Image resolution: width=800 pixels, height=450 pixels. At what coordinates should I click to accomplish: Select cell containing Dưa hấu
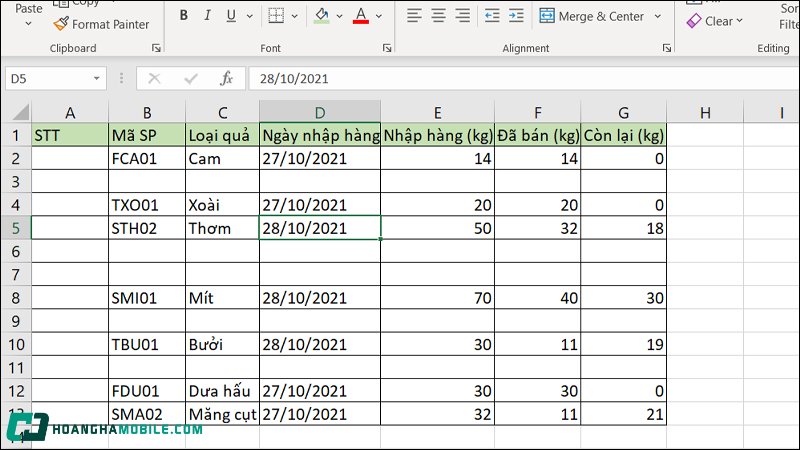[222, 391]
